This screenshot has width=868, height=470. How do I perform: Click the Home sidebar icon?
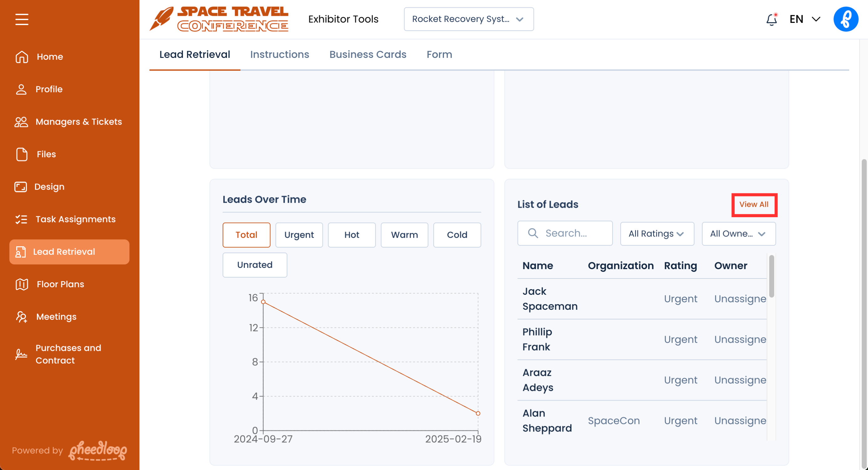pyautogui.click(x=22, y=57)
